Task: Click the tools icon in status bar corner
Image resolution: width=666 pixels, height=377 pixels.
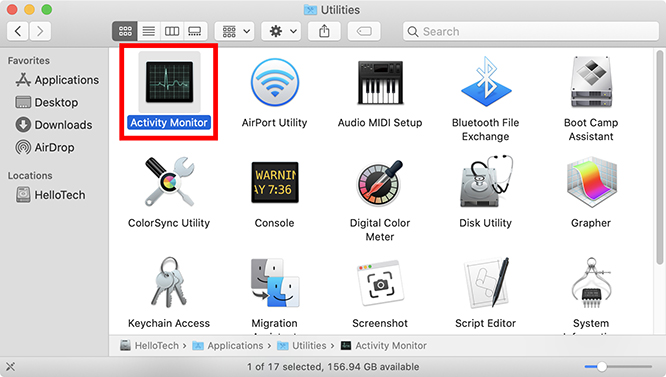Action: [x=10, y=366]
